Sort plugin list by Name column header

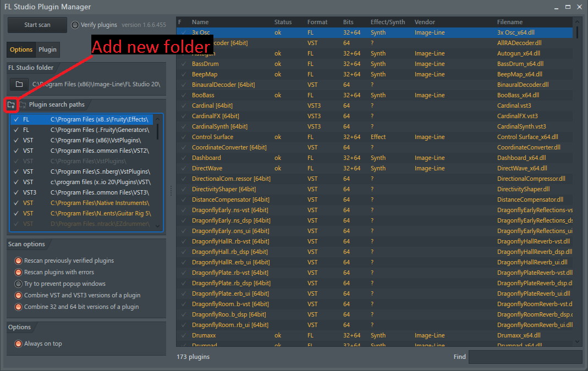tap(200, 22)
